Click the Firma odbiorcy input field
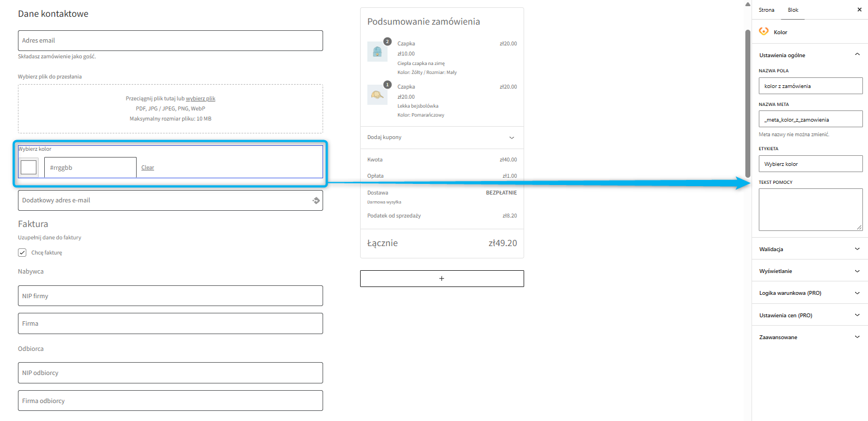 (170, 401)
